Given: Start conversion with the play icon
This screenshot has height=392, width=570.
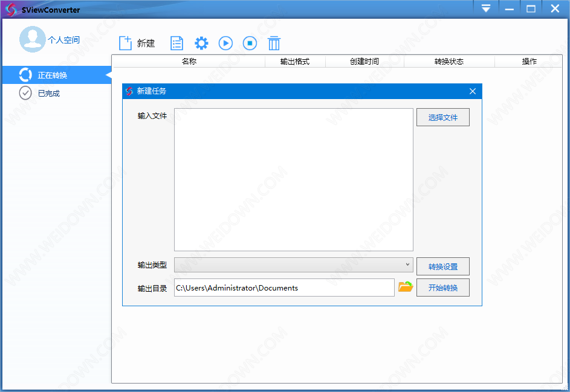Looking at the screenshot, I should [225, 43].
